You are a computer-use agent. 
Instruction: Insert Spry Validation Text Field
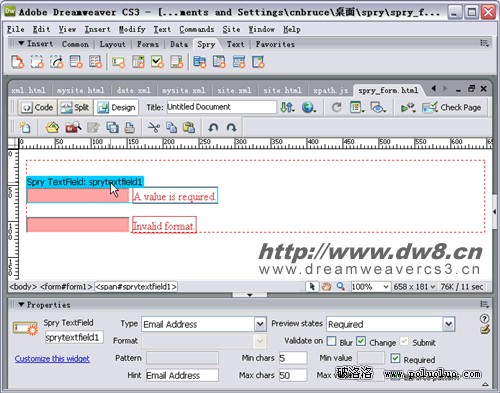coord(118,62)
